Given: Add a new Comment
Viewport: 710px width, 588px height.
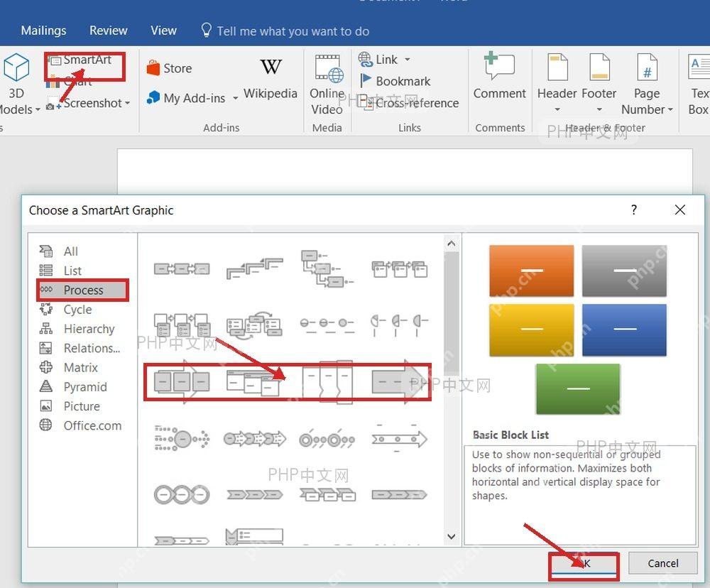Looking at the screenshot, I should [x=499, y=76].
